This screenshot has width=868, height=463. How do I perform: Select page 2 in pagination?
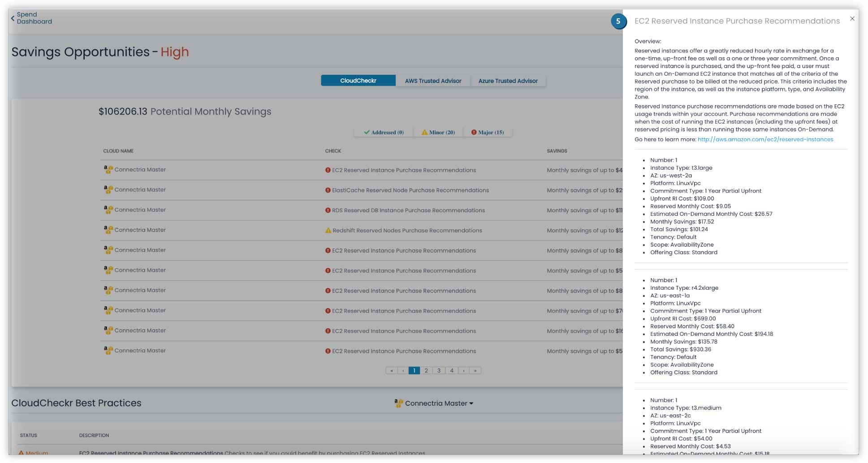[x=426, y=371]
